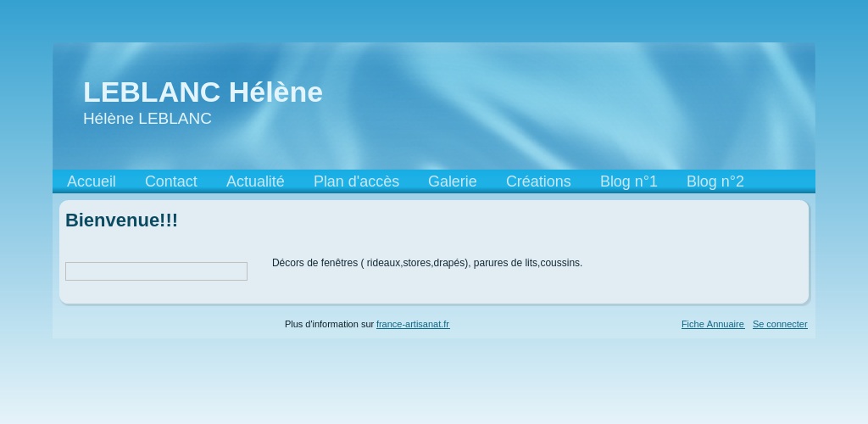Open Blog n°2
This screenshot has width=868, height=424.
tap(715, 181)
